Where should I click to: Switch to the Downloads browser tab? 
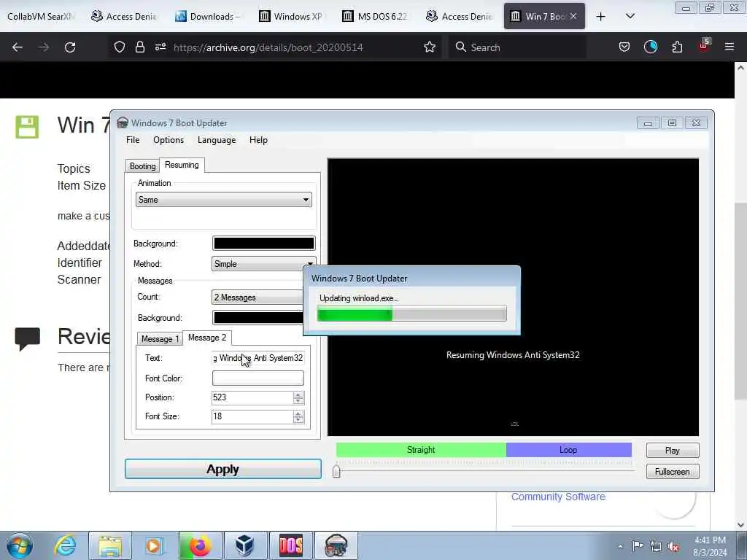tap(207, 16)
